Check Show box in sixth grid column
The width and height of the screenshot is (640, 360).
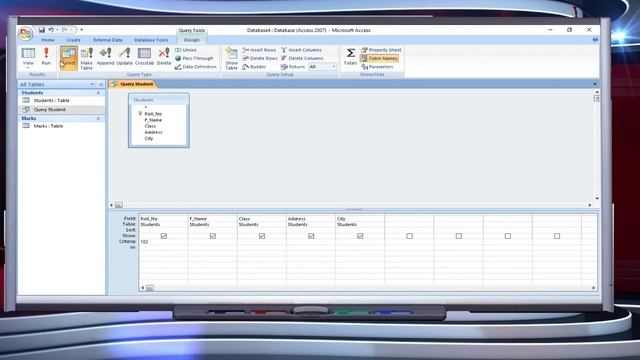[409, 236]
